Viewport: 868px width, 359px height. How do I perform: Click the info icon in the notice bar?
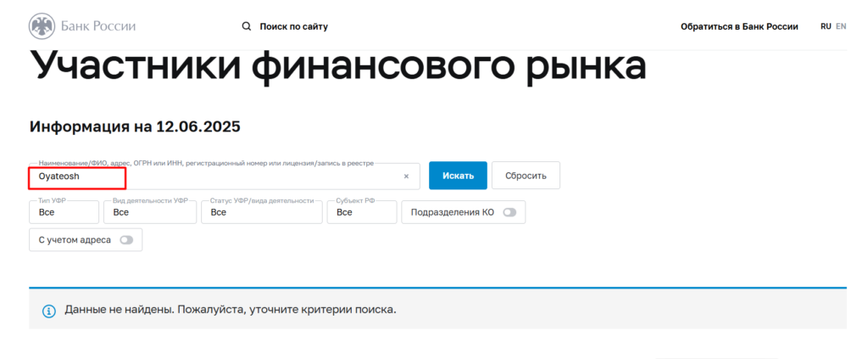click(49, 311)
